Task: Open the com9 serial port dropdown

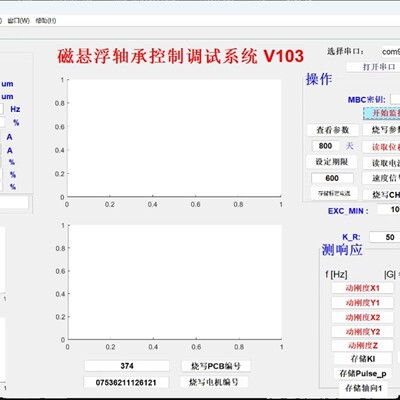Action: pyautogui.click(x=391, y=52)
